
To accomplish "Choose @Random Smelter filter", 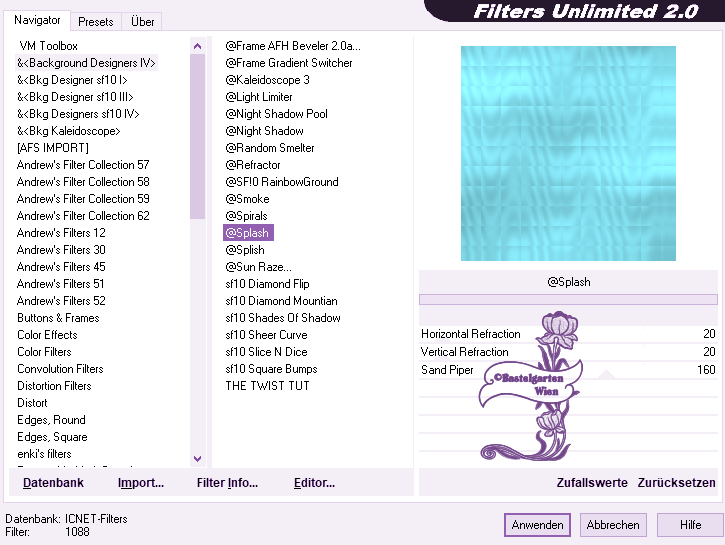I will pos(270,148).
